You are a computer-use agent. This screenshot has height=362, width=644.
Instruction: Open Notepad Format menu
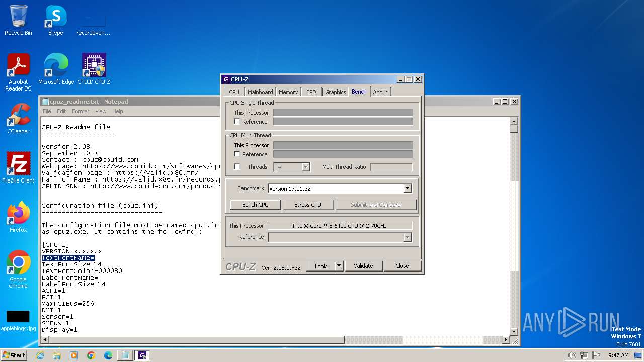(80, 111)
